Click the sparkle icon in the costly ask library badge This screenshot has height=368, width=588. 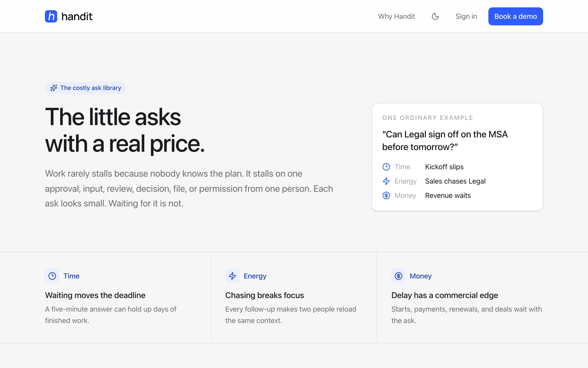pyautogui.click(x=54, y=88)
